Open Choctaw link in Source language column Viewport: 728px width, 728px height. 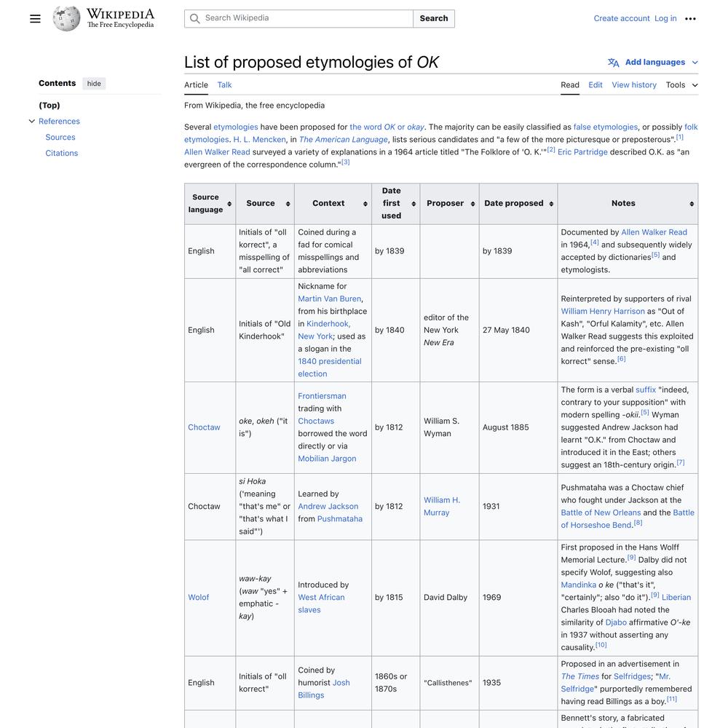204,427
